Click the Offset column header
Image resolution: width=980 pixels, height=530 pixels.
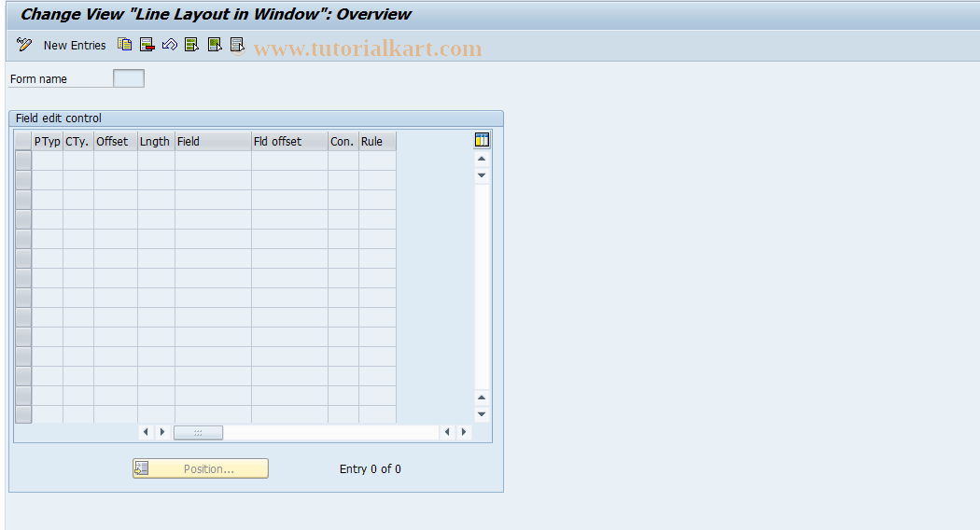[x=116, y=141]
